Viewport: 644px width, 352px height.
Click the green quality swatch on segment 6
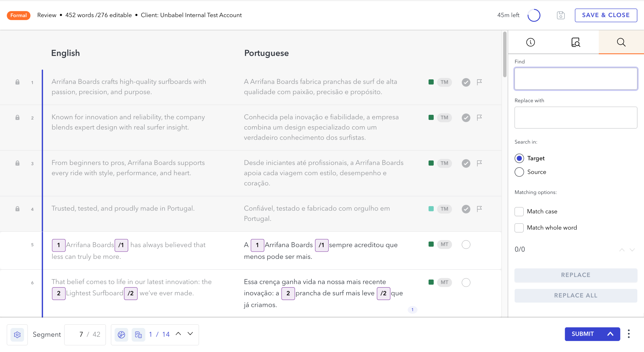tap(431, 282)
